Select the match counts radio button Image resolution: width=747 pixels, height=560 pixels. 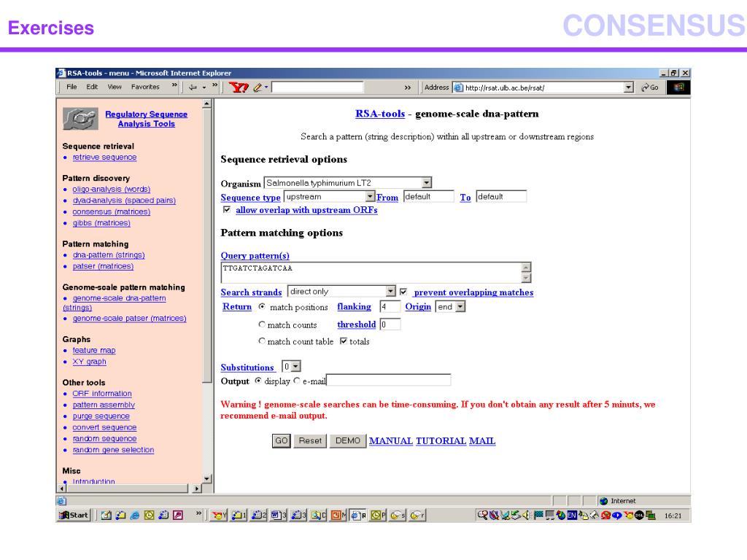point(262,324)
